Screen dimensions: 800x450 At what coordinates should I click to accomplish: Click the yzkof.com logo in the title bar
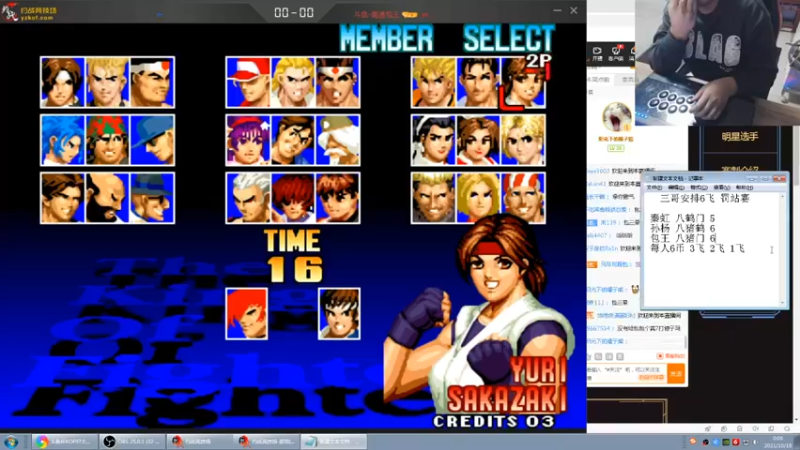coord(30,13)
